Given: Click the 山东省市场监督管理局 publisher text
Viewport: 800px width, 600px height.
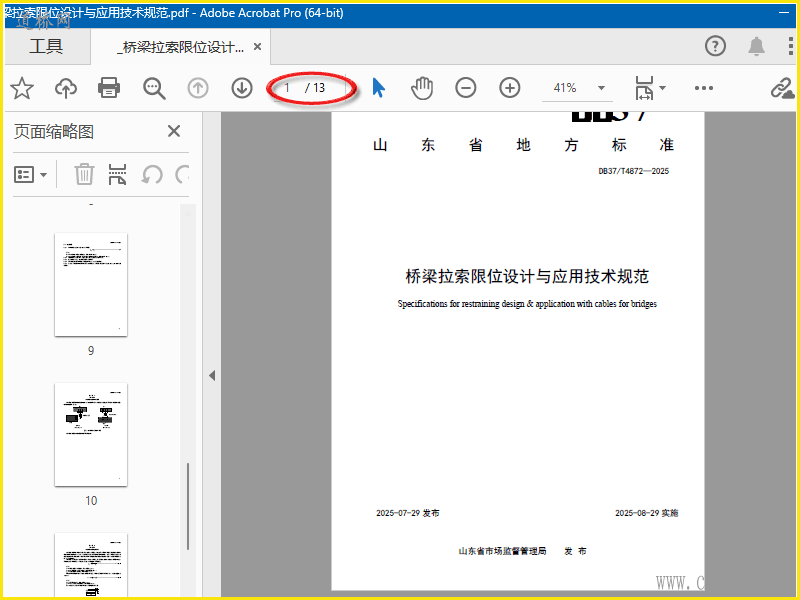Looking at the screenshot, I should click(x=503, y=551).
